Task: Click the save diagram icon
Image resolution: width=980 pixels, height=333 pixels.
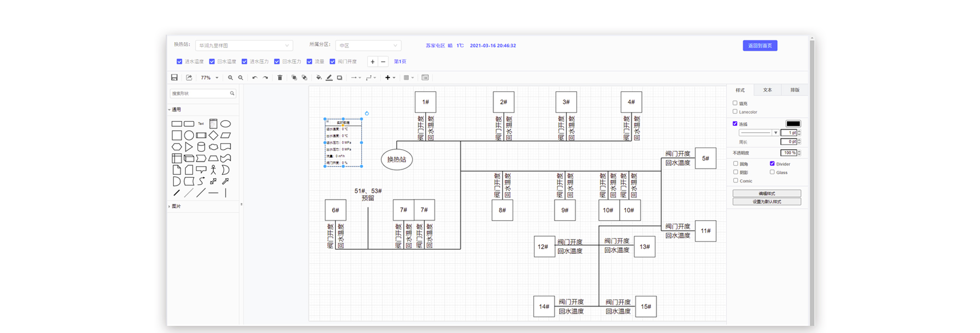Action: pos(174,78)
